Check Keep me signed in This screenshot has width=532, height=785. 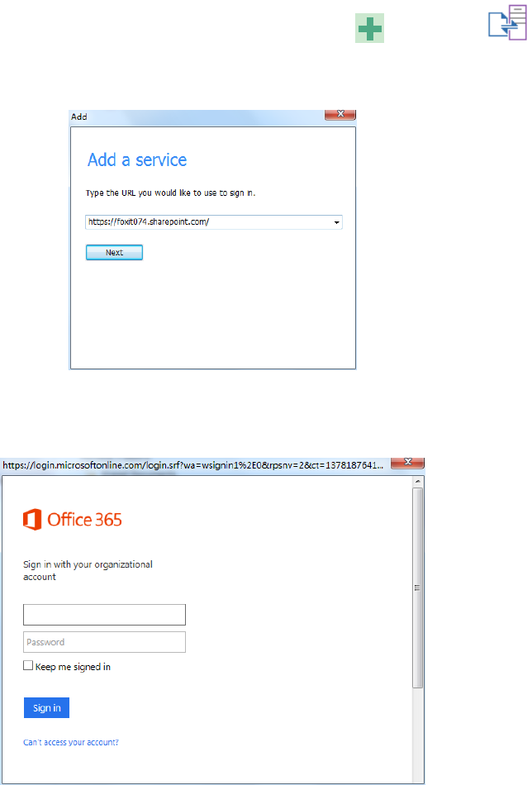[x=28, y=665]
